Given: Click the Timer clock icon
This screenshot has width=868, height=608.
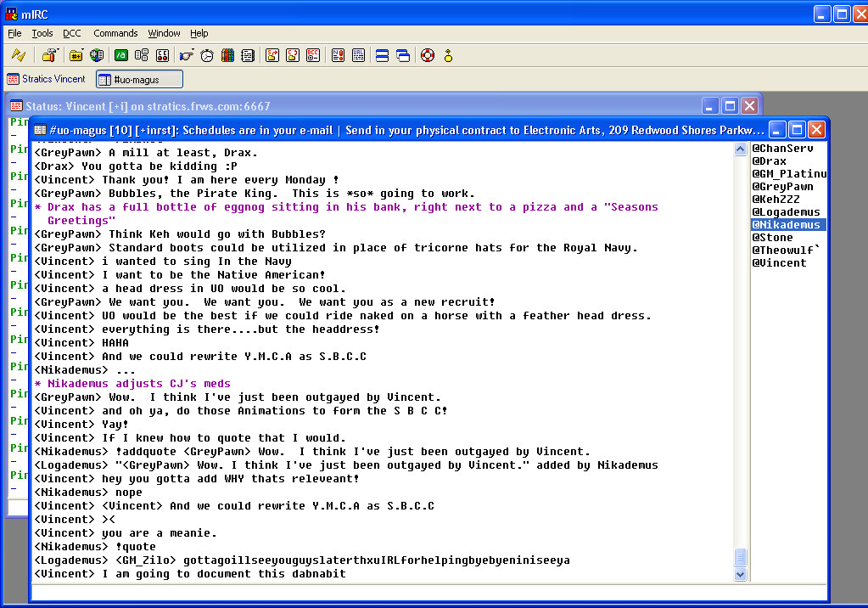Looking at the screenshot, I should point(207,55).
